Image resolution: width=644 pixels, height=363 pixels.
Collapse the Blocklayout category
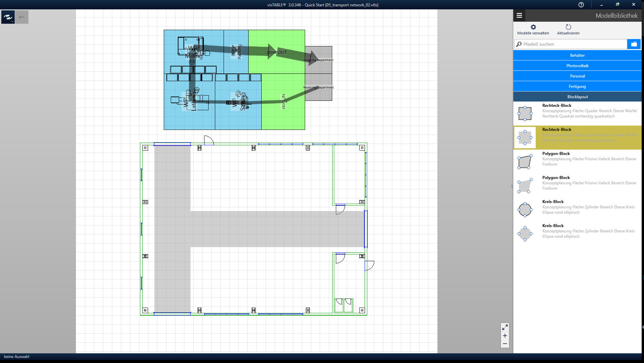click(x=577, y=97)
